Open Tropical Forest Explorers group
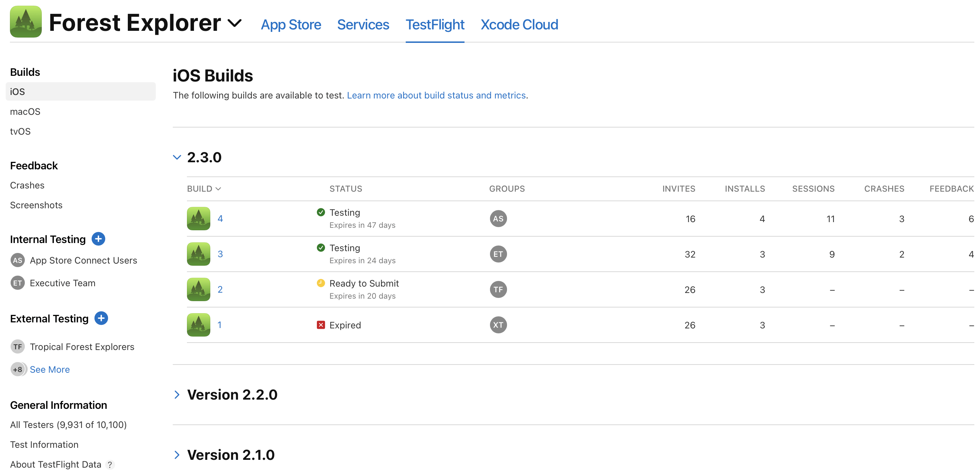980x474 pixels. coord(82,347)
